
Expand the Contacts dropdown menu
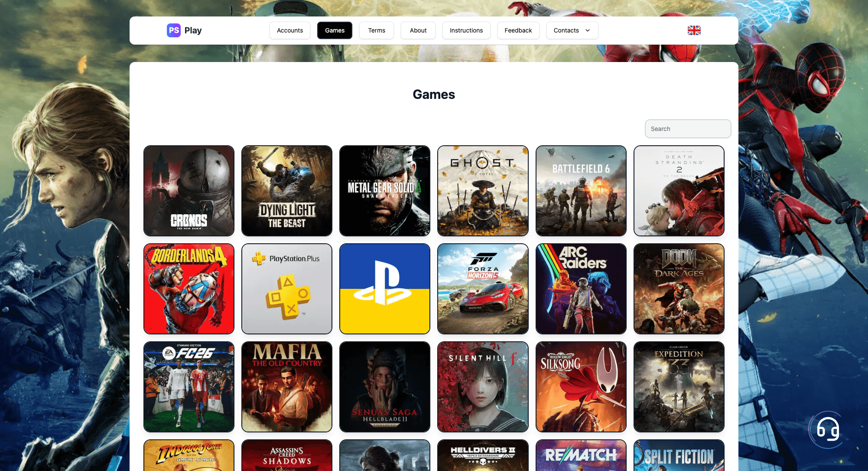click(572, 30)
